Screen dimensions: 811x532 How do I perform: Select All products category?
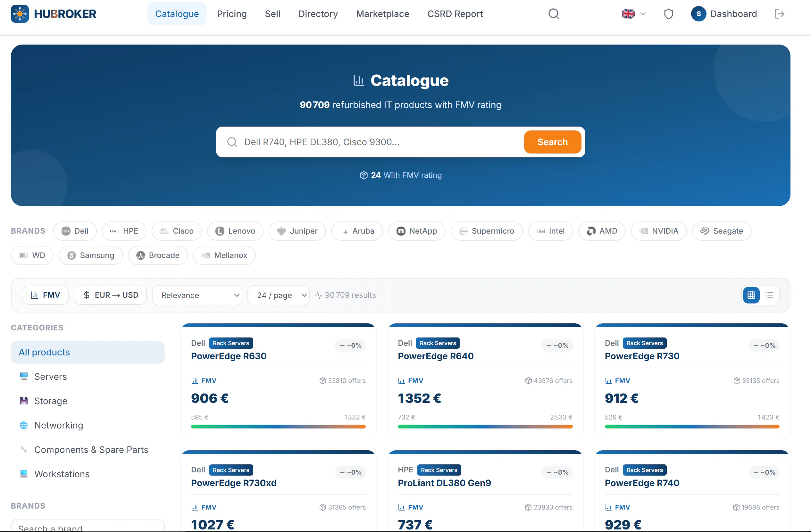[88, 352]
